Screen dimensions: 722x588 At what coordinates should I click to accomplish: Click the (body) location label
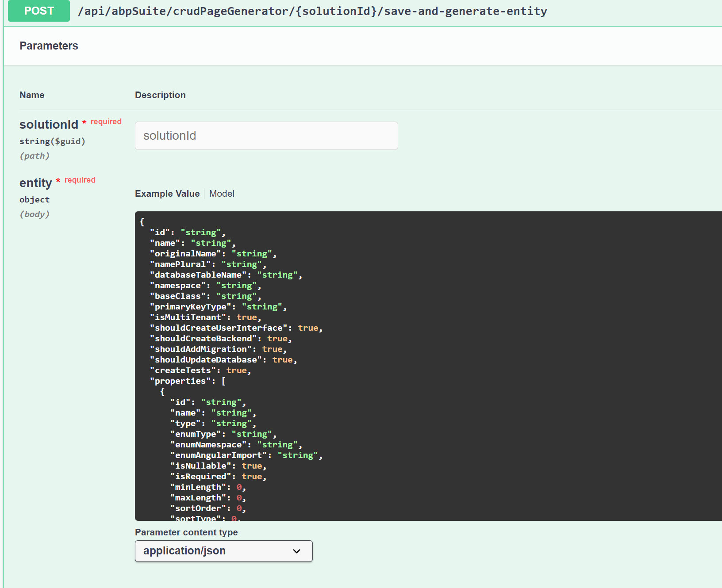[x=35, y=214]
